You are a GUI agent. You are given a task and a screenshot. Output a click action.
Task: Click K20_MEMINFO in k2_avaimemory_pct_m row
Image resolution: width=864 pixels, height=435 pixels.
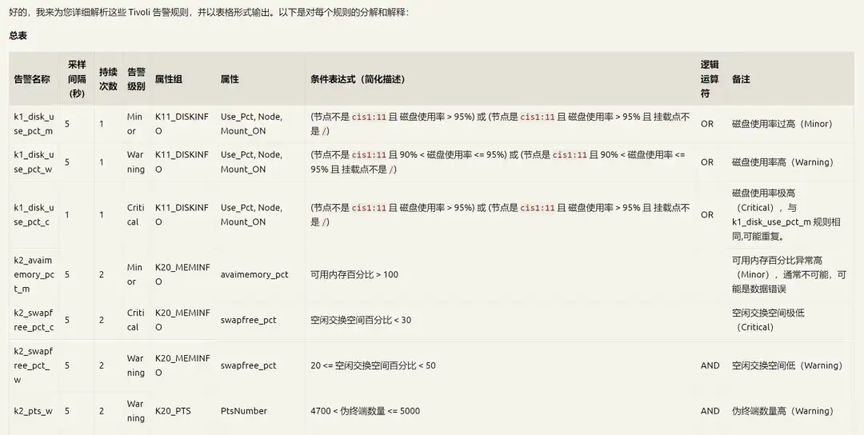point(183,275)
